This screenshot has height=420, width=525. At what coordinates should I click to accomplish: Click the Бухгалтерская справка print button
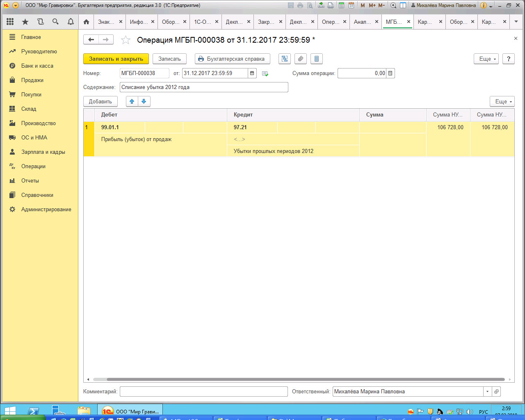pyautogui.click(x=232, y=59)
